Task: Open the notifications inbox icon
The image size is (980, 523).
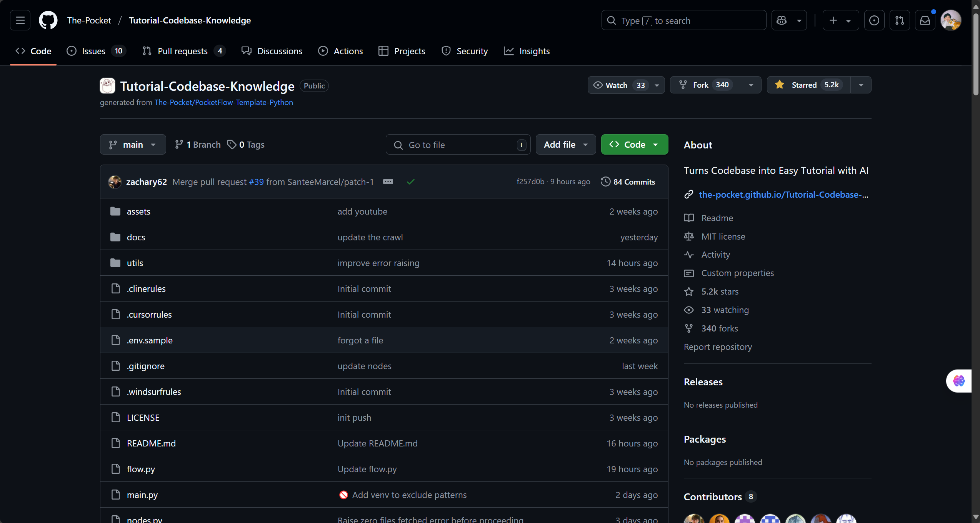Action: (x=925, y=20)
